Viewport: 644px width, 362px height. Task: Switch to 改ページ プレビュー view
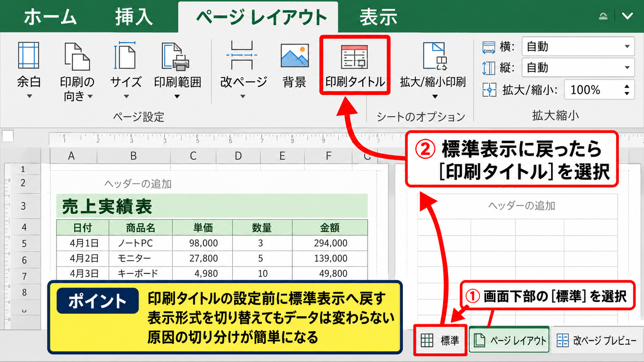click(x=597, y=340)
